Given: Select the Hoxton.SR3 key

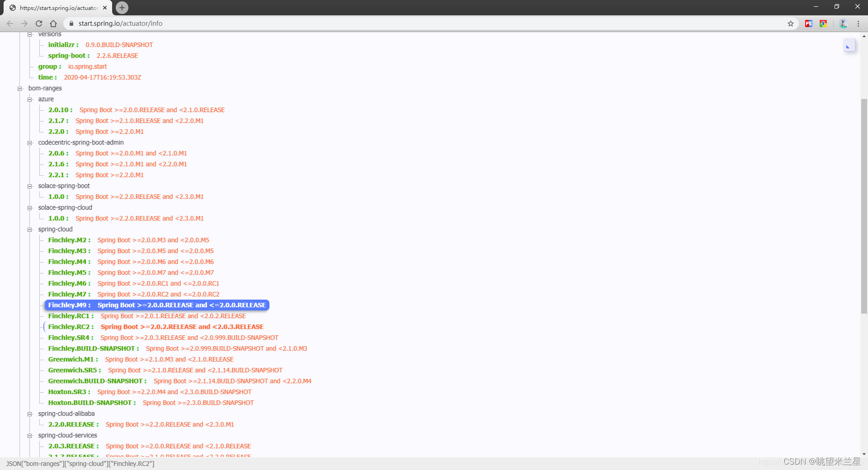Looking at the screenshot, I should tap(67, 392).
